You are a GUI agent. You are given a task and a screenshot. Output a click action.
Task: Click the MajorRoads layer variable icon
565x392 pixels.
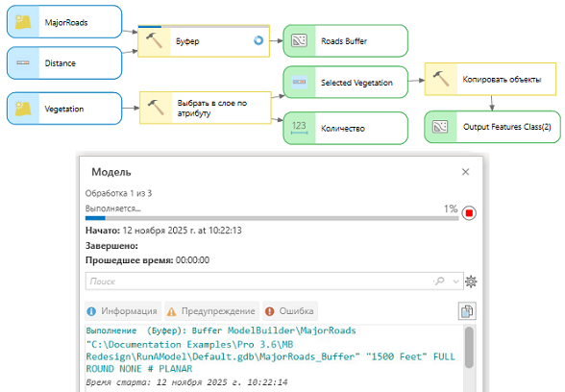[23, 22]
